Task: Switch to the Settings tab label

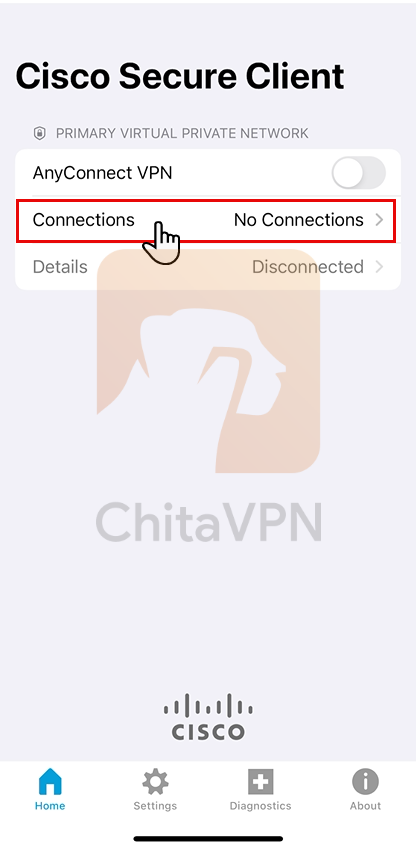Action: point(155,806)
